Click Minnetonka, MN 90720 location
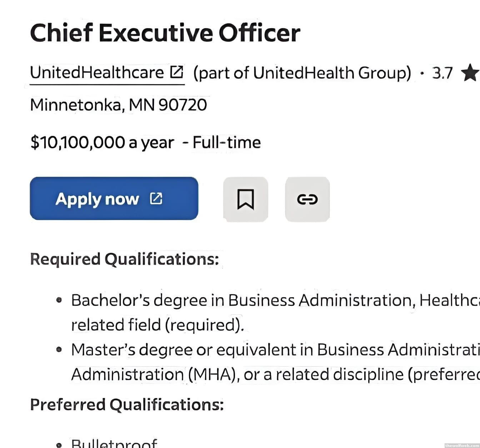 tap(118, 105)
